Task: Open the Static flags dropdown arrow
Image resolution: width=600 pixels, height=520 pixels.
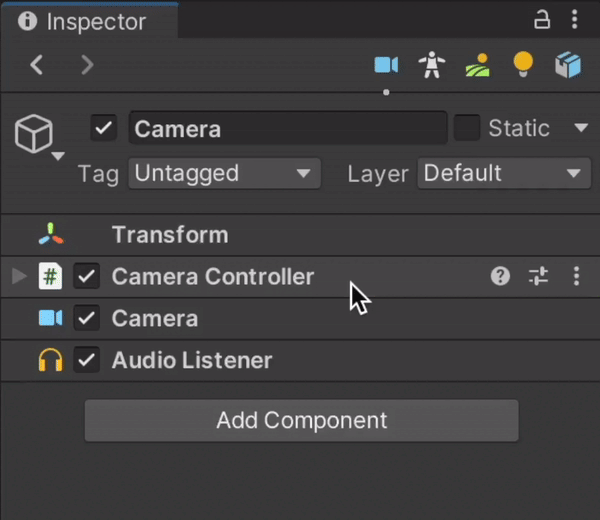Action: 581,128
